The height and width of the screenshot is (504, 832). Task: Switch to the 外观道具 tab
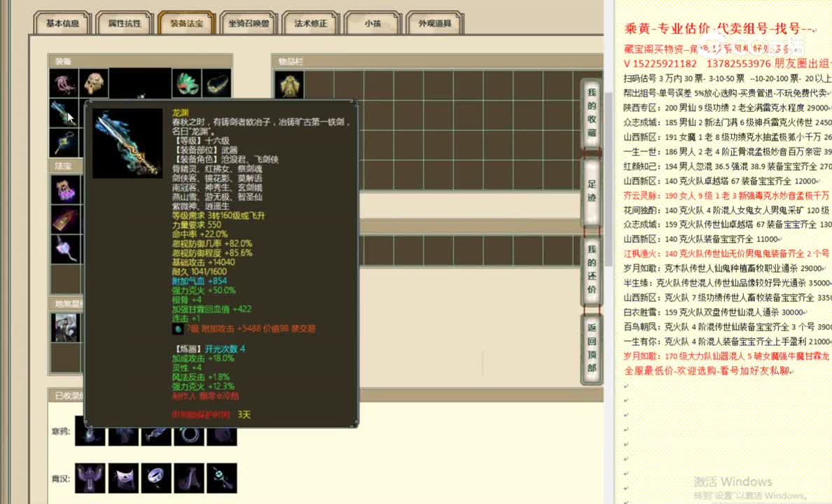point(435,23)
